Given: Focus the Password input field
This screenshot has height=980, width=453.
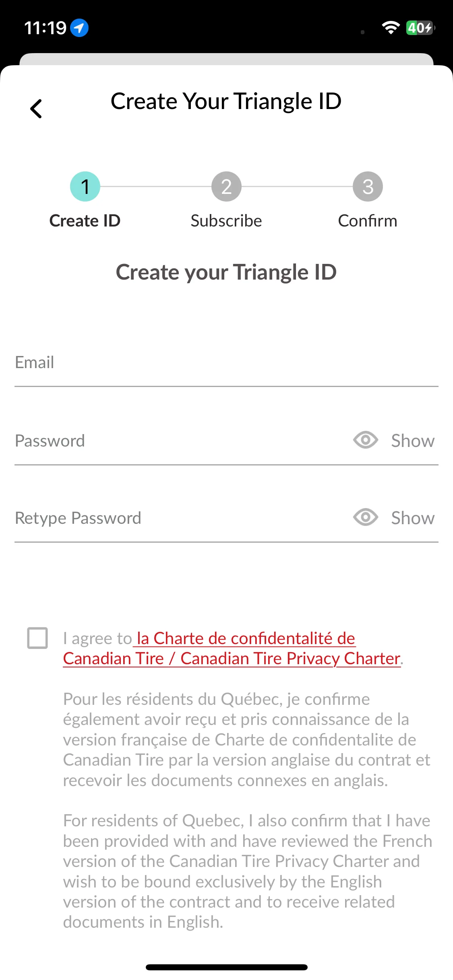Looking at the screenshot, I should 181,441.
